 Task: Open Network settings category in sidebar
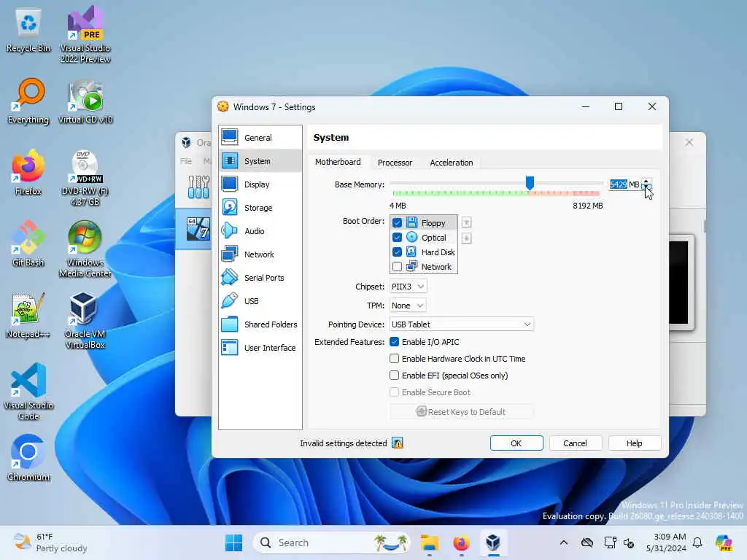coord(260,254)
